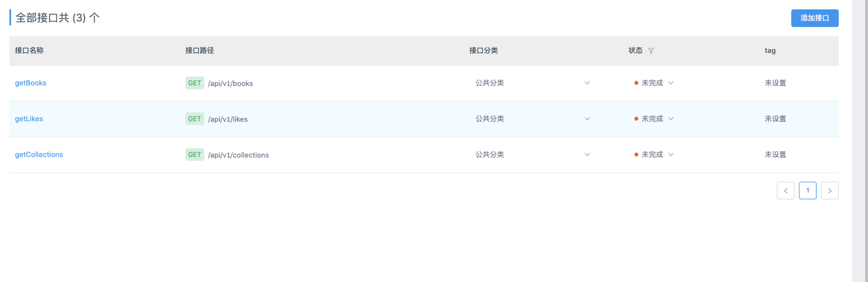Click the 接口路径 column header
The image size is (868, 282).
pyautogui.click(x=199, y=51)
